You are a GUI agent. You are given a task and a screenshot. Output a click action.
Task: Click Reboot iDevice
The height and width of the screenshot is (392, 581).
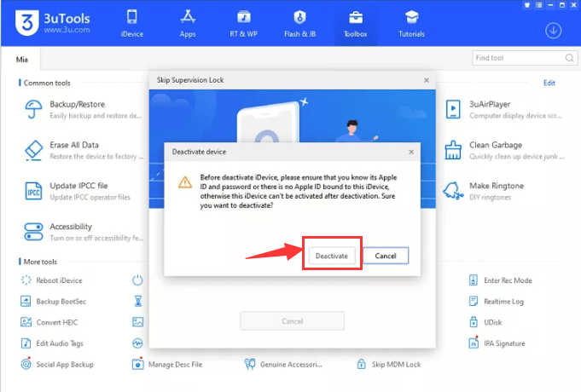pos(51,280)
